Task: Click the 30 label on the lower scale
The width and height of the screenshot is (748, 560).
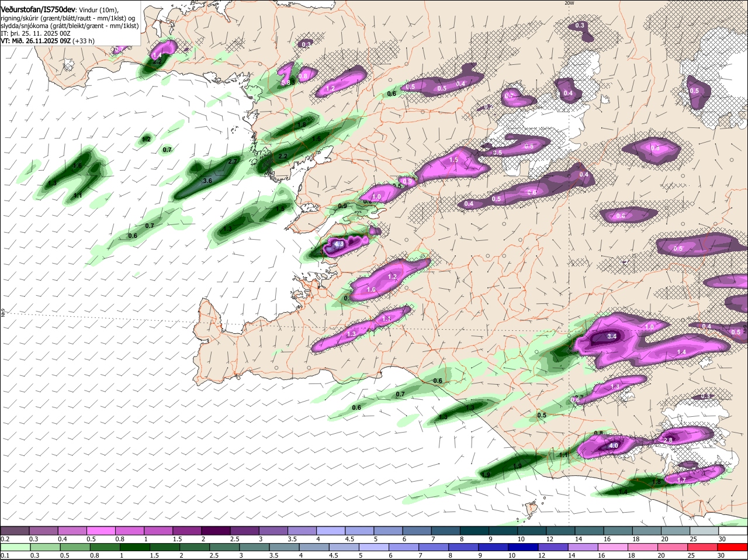Action: point(720,555)
